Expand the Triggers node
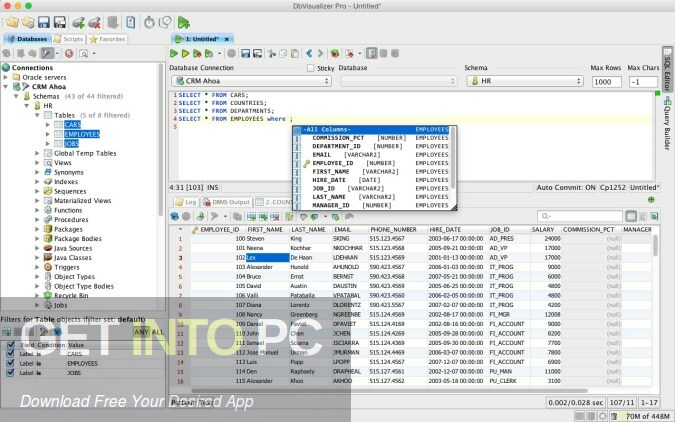This screenshot has height=422, width=675. point(37,267)
